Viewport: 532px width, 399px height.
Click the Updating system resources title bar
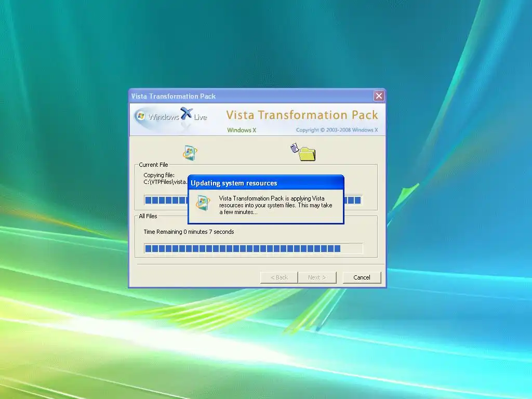point(265,183)
